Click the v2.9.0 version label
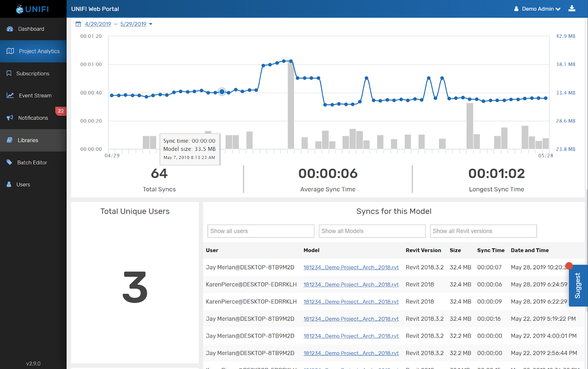This screenshot has width=588, height=369. (x=33, y=363)
